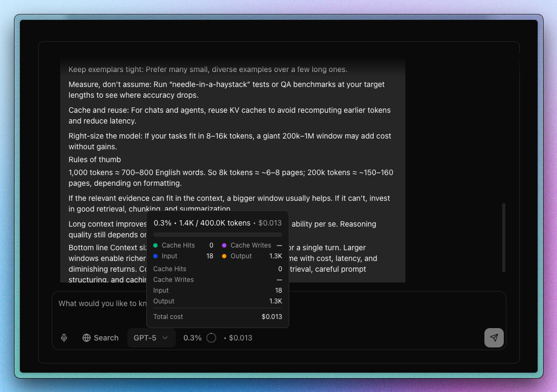Viewport: 557px width, 392px height.
Task: Click the "1,000 tokens ≈ 700–800 English words" line
Action: point(231,178)
